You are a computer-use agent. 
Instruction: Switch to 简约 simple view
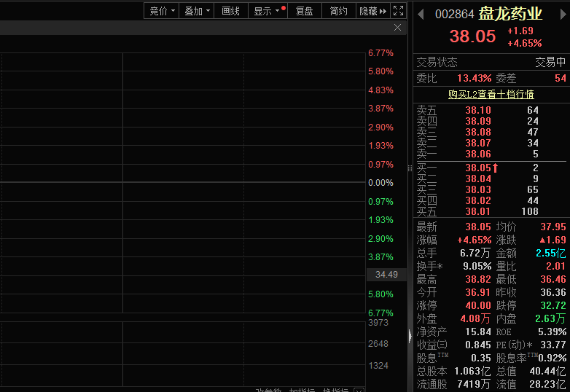click(x=338, y=11)
